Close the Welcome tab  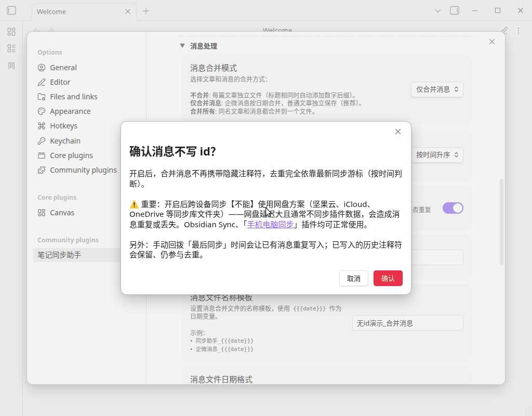128,11
